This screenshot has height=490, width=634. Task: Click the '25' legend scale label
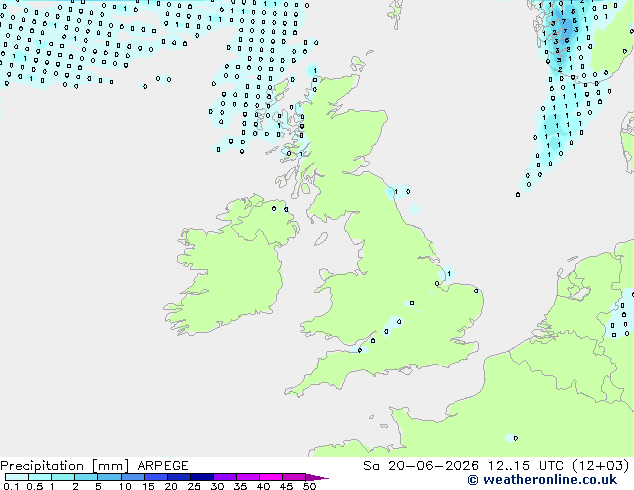click(x=194, y=486)
